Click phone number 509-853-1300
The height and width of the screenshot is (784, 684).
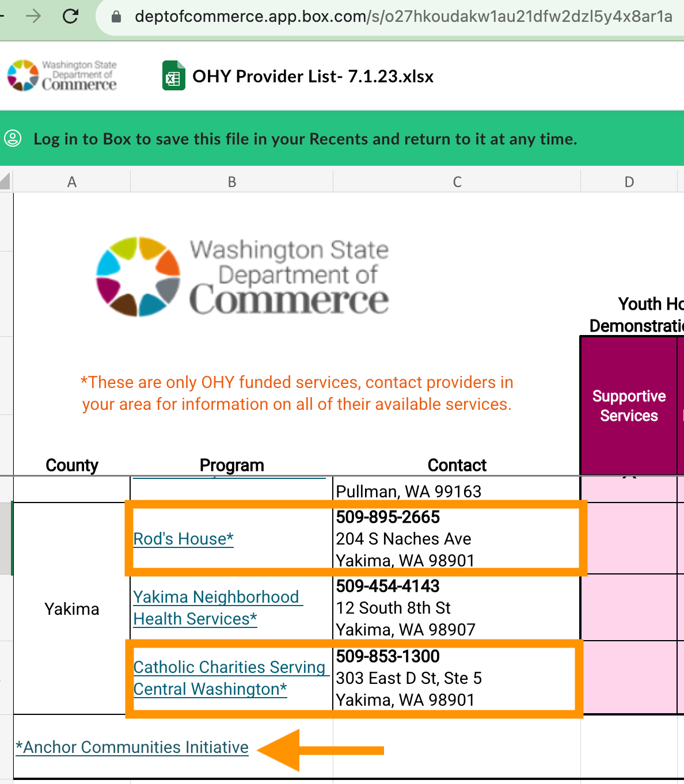[388, 656]
